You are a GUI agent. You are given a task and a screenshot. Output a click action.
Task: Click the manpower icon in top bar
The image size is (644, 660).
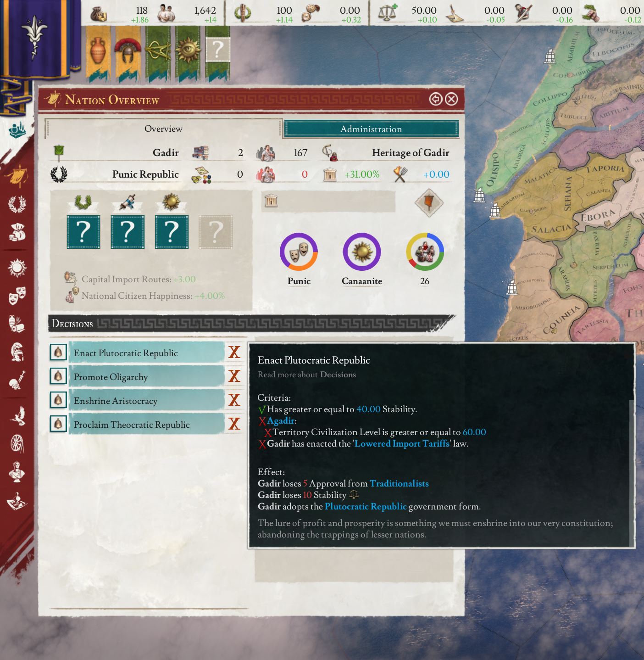point(166,13)
